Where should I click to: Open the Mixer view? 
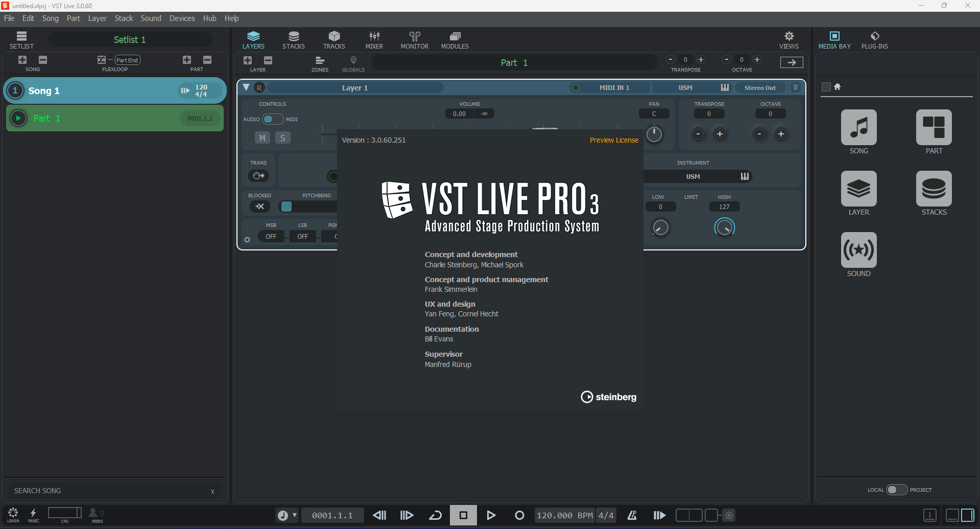374,40
